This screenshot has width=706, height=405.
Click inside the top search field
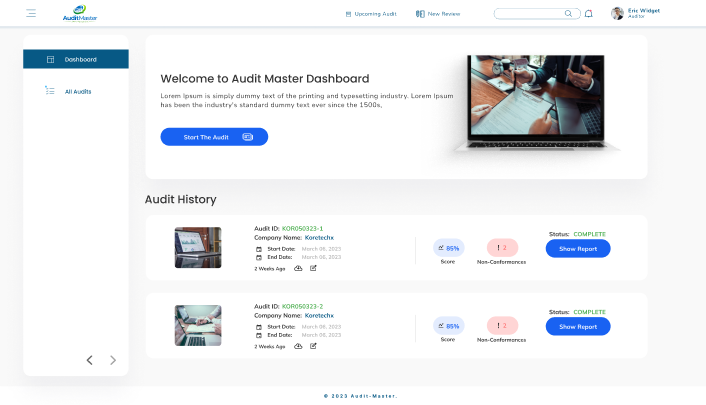pyautogui.click(x=528, y=14)
